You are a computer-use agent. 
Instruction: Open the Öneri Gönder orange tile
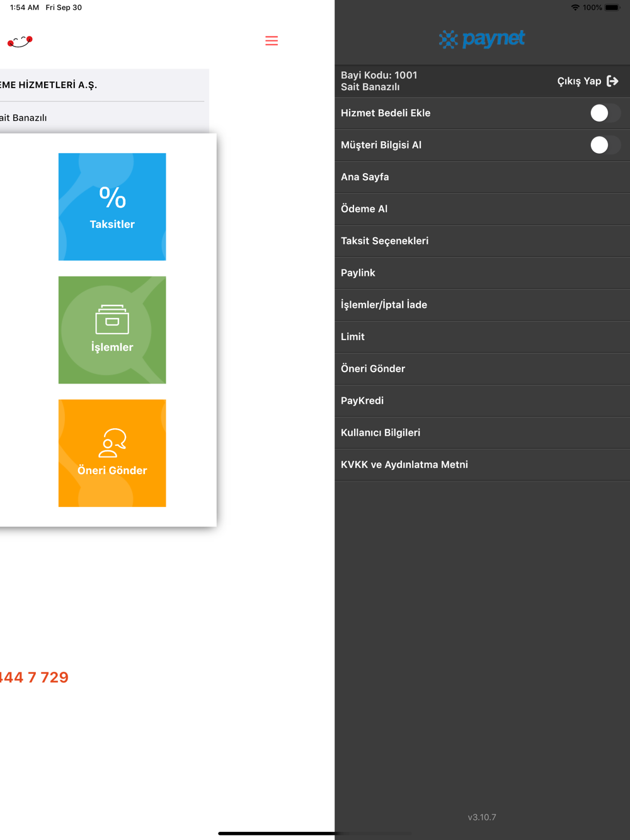click(112, 453)
